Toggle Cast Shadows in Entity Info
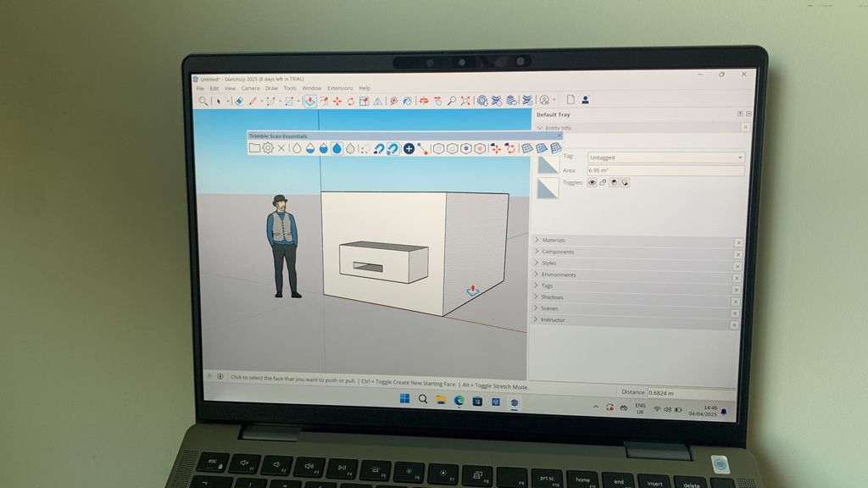This screenshot has height=488, width=868. pos(614,182)
